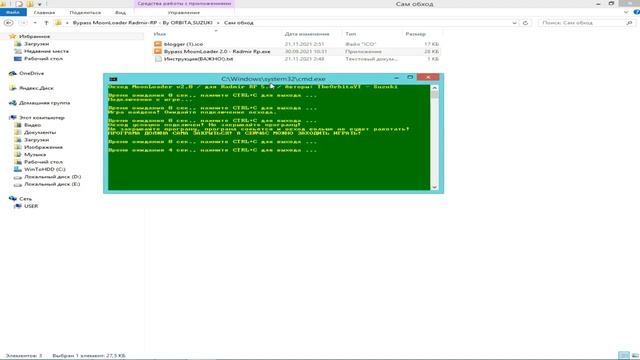
Task: Open the Управление ribbon tab
Action: [184, 13]
